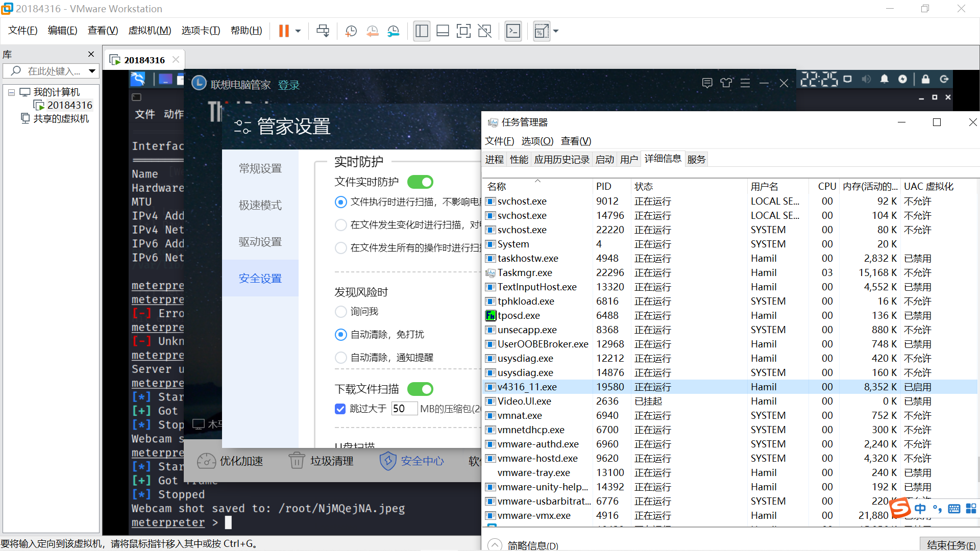The image size is (980, 551).
Task: Open the console view toolbar icon
Action: pos(513,31)
